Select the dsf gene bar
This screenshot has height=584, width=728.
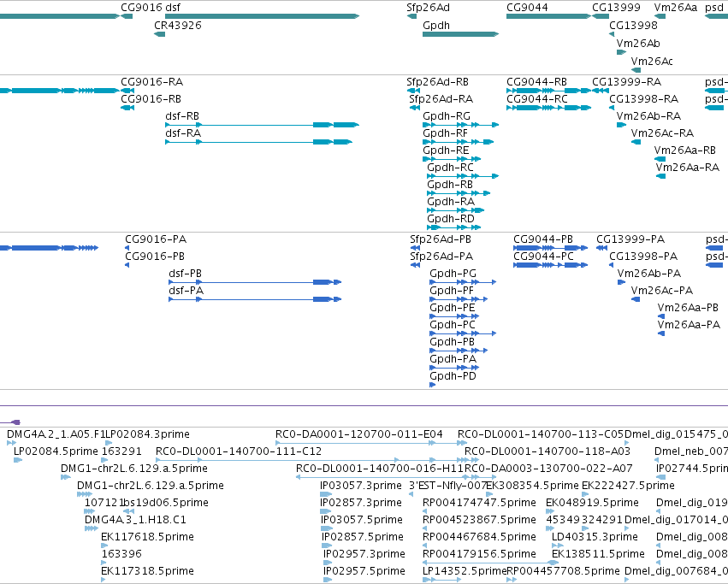pyautogui.click(x=263, y=16)
